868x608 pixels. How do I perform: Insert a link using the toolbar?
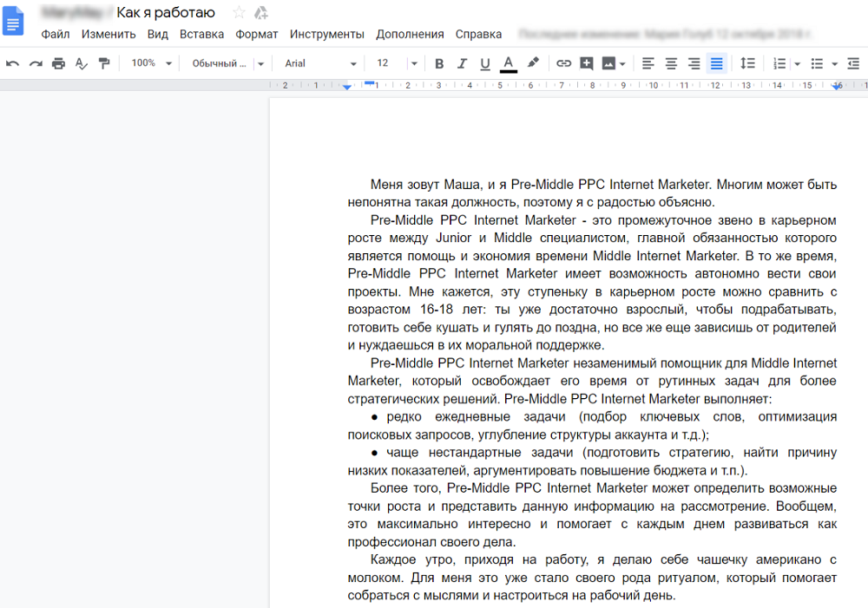(563, 63)
